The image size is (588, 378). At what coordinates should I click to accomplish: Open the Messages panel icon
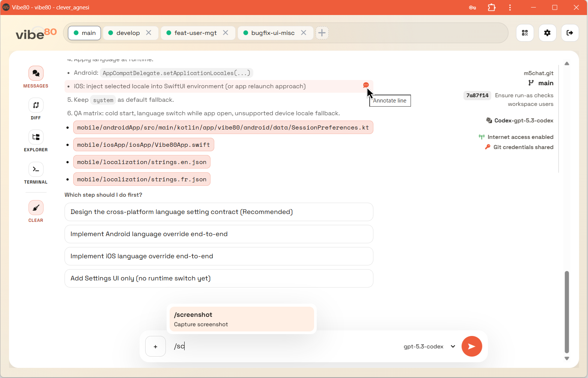36,73
